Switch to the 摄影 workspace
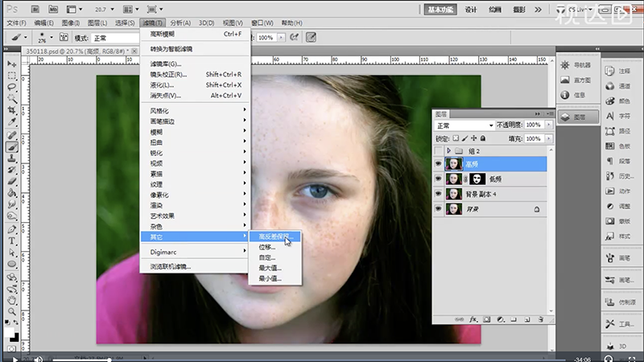Image resolution: width=644 pixels, height=362 pixels. (519, 10)
